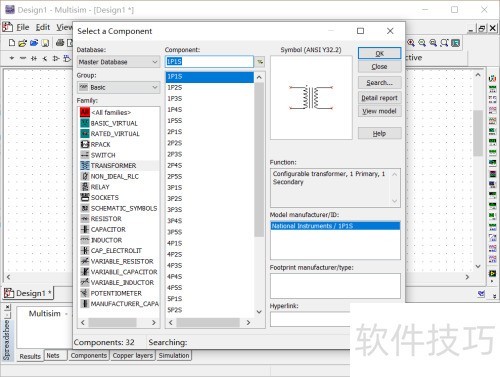The image size is (500, 377).
Task: Open the Database dropdown
Action: 118,62
